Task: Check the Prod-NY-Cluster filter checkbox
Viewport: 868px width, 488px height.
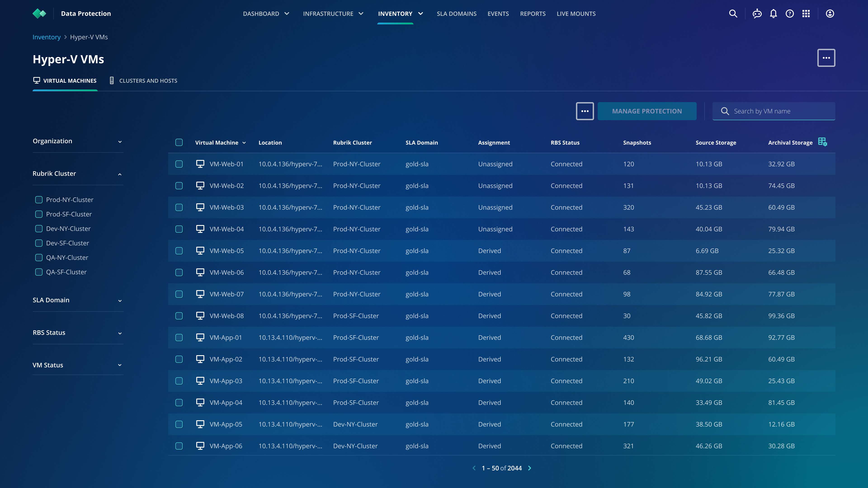Action: coord(39,200)
